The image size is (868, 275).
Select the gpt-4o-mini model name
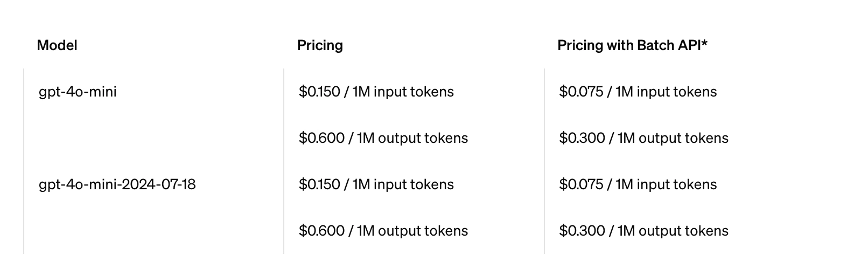click(78, 92)
